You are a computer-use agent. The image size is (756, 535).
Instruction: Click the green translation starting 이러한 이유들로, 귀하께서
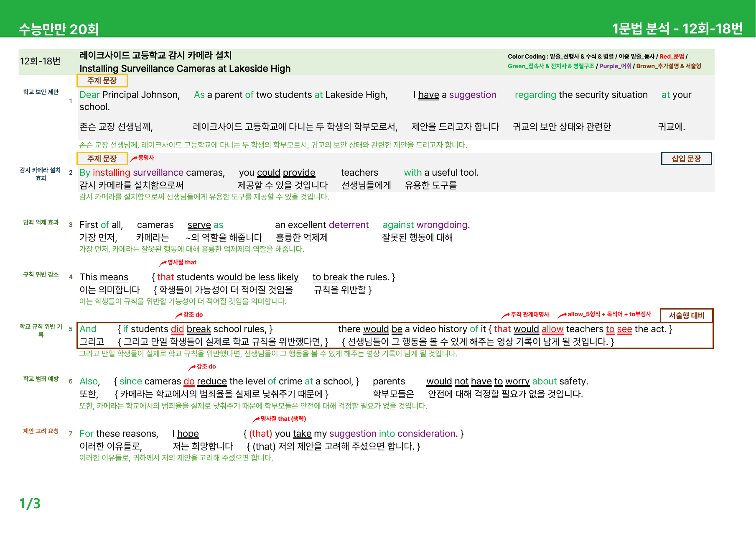tap(176, 458)
